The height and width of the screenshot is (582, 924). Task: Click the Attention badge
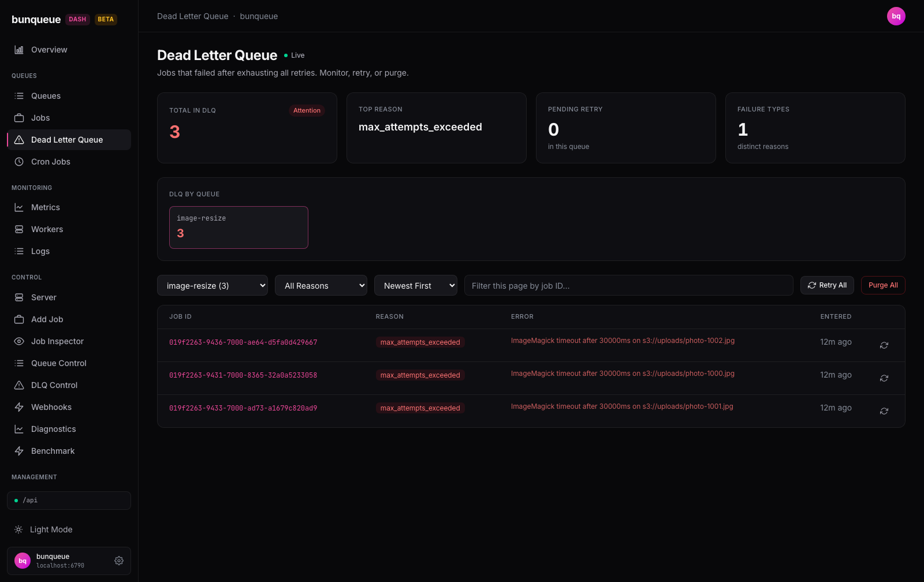tap(307, 110)
